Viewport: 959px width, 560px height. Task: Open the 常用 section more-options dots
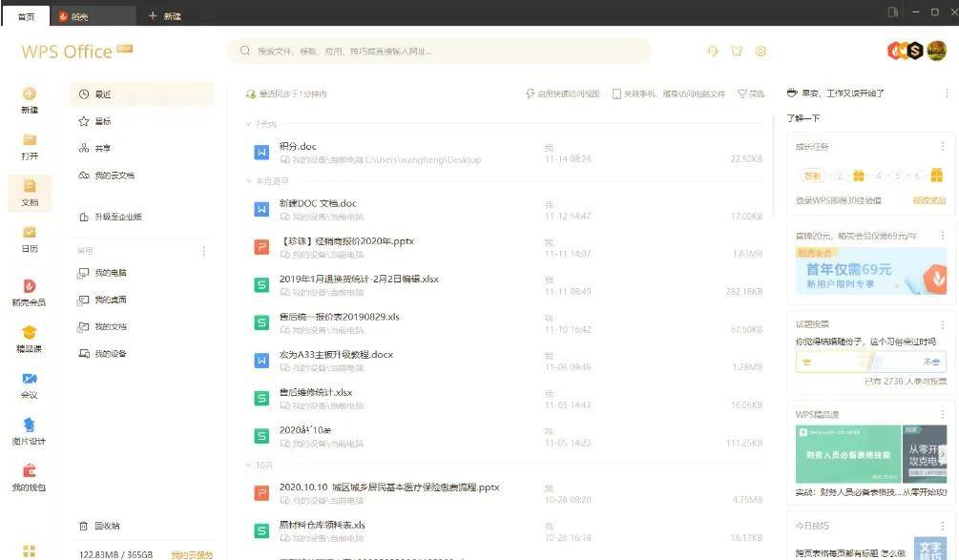203,251
